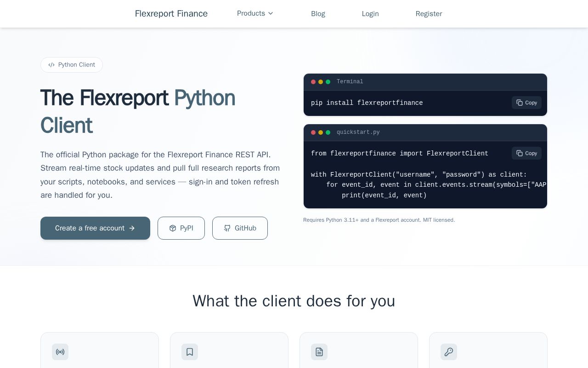Click the bookmark icon in second card
Image resolution: width=588 pixels, height=368 pixels.
190,352
